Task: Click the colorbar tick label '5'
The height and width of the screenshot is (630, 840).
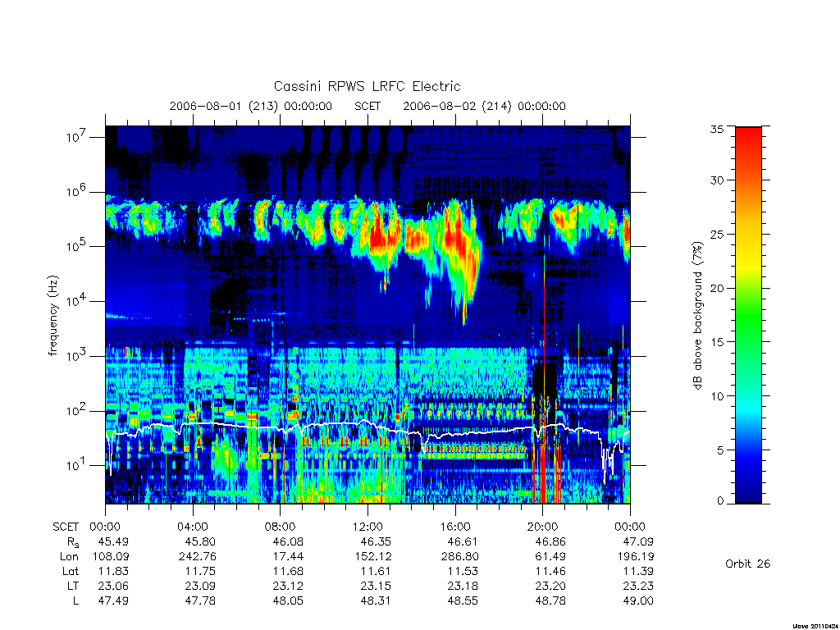Action: coord(720,450)
